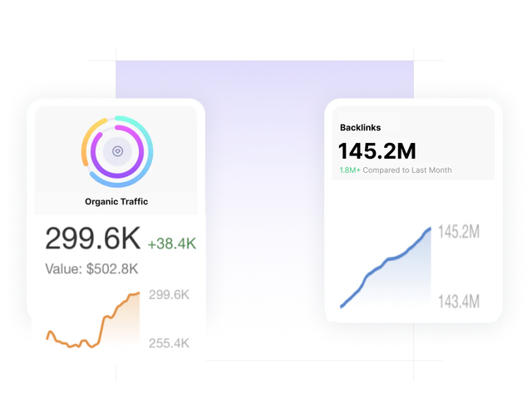Click the 145.2M axis label on blue chart

coord(459,232)
